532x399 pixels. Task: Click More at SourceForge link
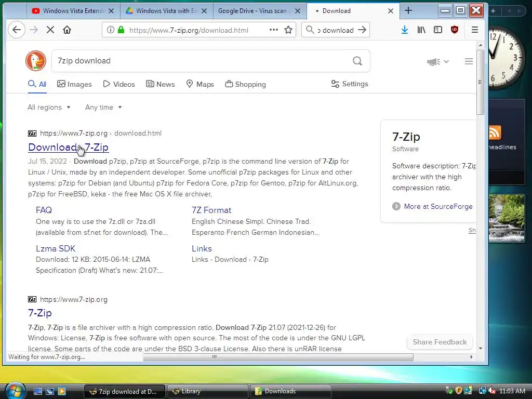438,206
